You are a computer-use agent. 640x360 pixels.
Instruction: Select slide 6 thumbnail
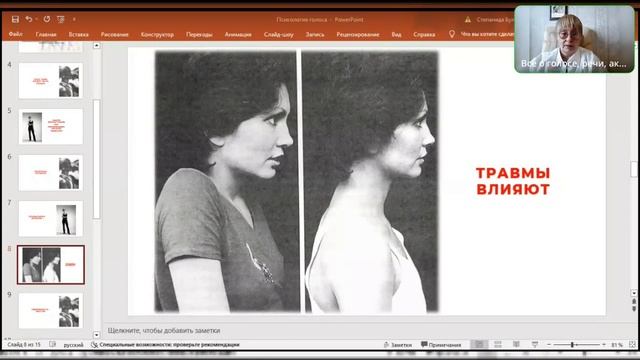51,173
